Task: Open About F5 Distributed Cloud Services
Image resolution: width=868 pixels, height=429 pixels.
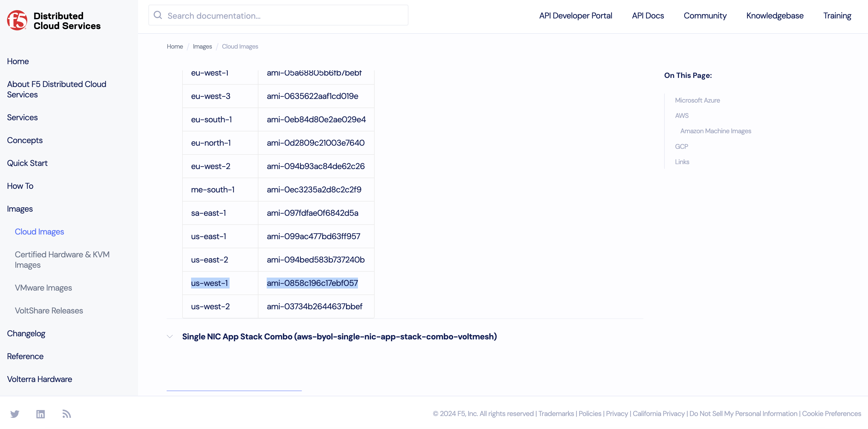Action: [57, 89]
